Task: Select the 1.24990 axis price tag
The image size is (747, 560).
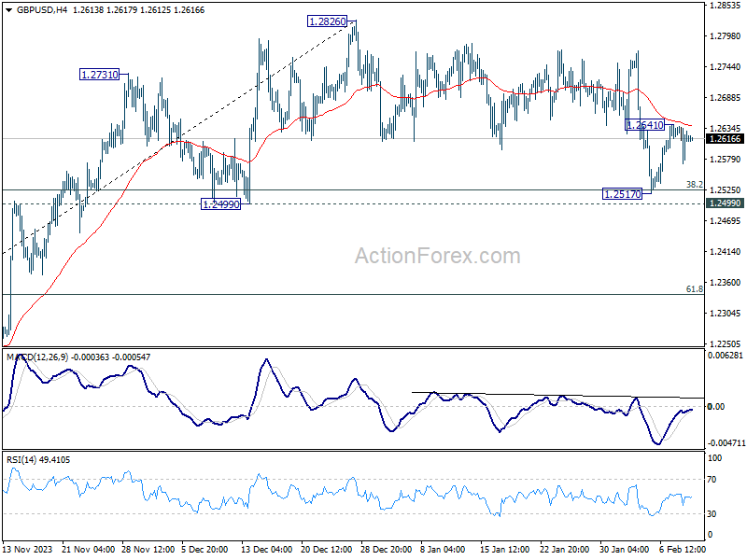Action: coord(726,203)
